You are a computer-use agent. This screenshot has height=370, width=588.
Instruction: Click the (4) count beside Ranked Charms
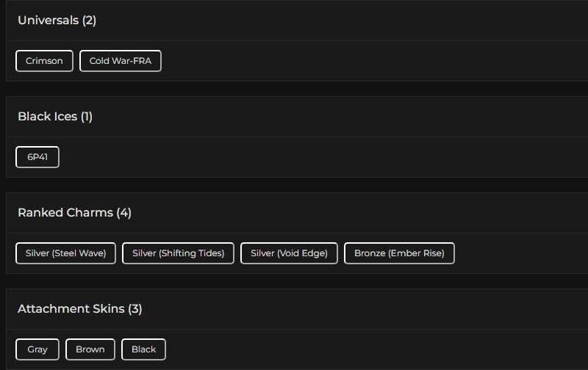(x=123, y=213)
